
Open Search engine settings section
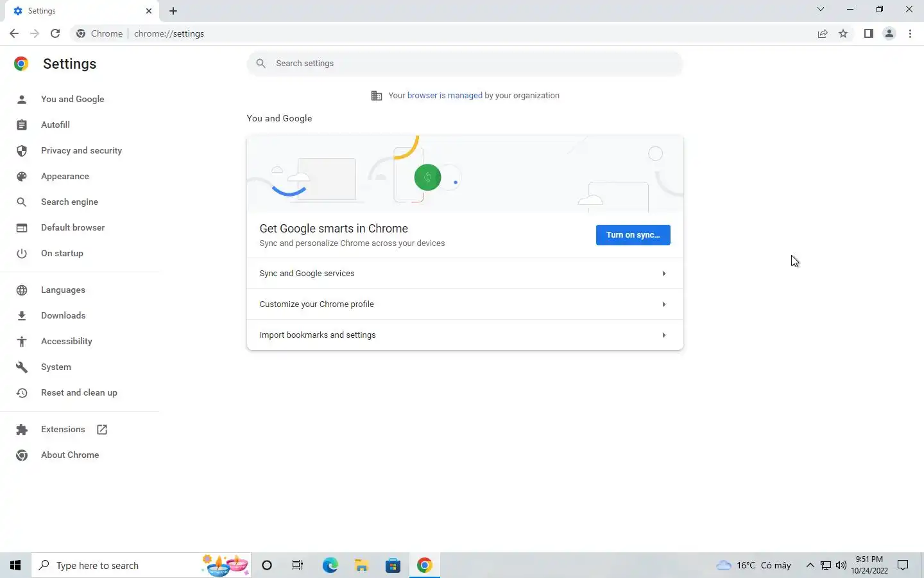tap(69, 202)
